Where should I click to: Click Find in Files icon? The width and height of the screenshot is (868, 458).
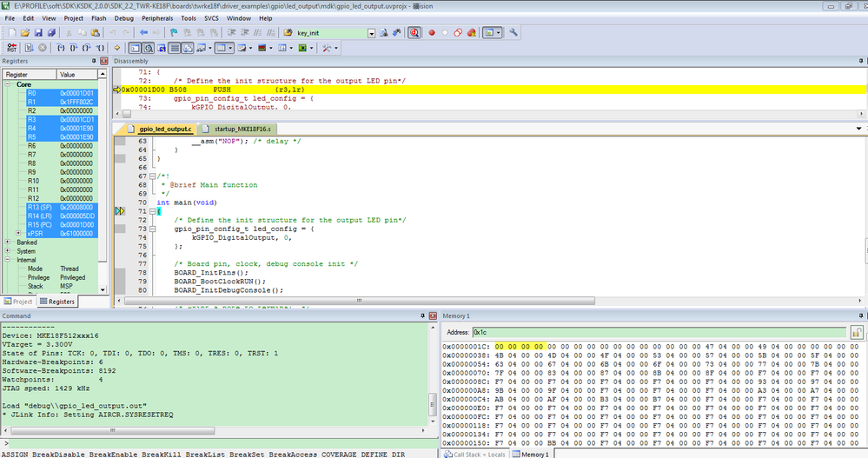288,33
